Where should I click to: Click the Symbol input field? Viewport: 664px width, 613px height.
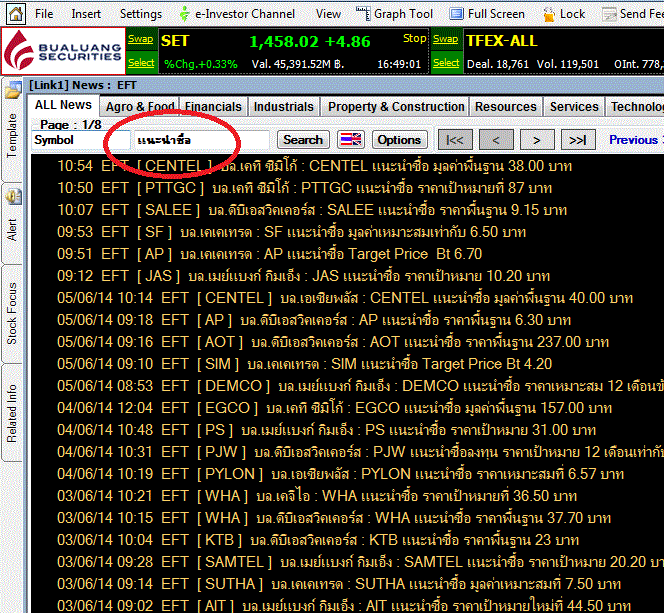(81, 140)
